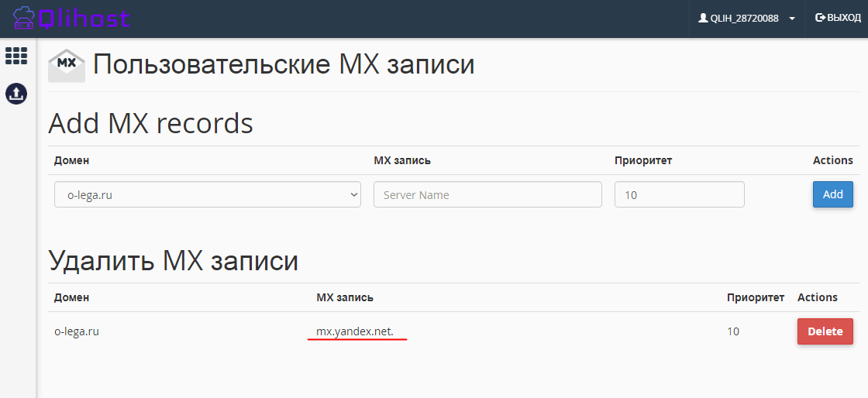Select the mx.yandex.net. record text
The height and width of the screenshot is (398, 868).
pyautogui.click(x=355, y=331)
